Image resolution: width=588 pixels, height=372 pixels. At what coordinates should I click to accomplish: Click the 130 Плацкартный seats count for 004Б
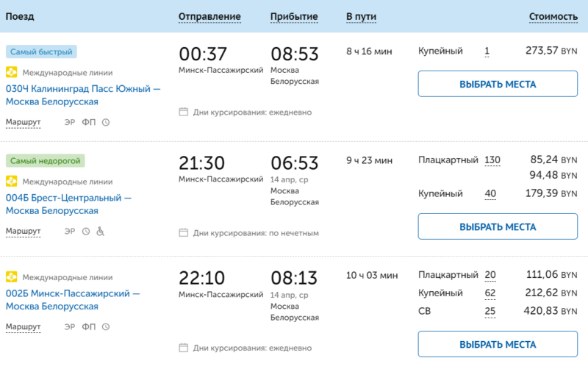492,160
